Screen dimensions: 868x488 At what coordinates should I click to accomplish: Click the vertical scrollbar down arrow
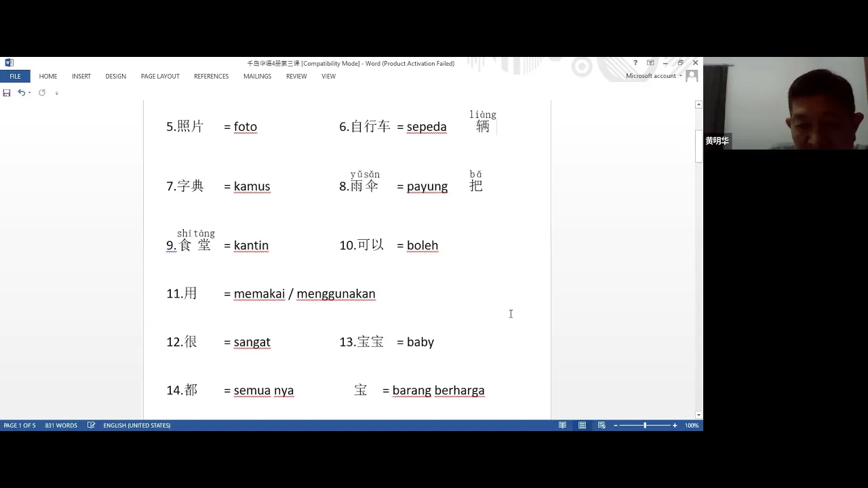698,415
